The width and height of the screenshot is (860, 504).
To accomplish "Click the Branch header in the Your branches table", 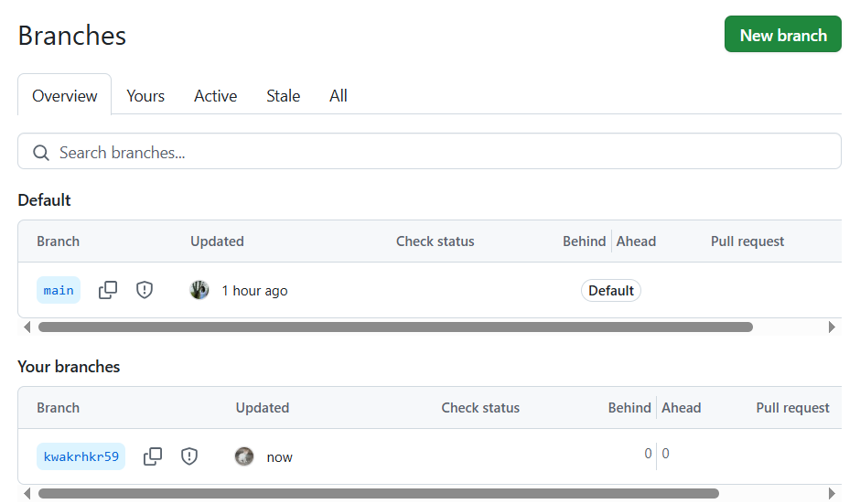I will point(59,407).
